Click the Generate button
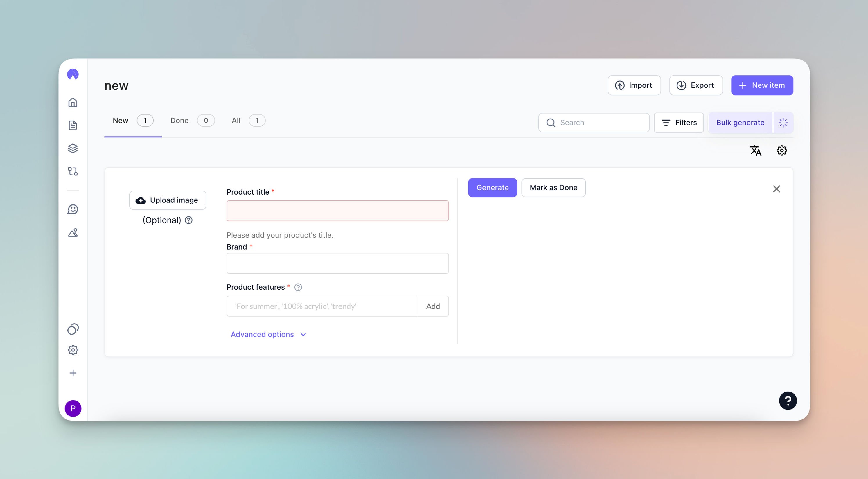The image size is (868, 479). [x=493, y=188]
